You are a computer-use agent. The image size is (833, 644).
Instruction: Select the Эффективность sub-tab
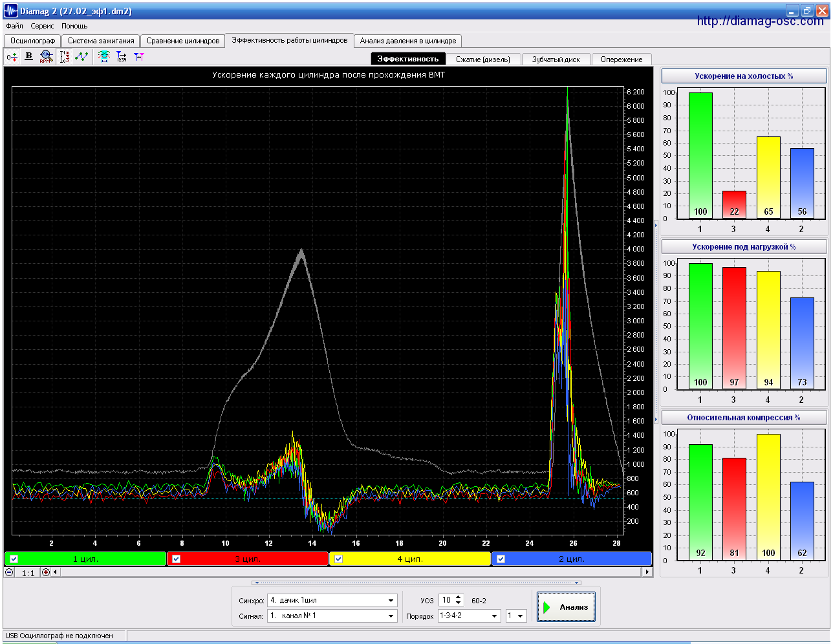408,59
